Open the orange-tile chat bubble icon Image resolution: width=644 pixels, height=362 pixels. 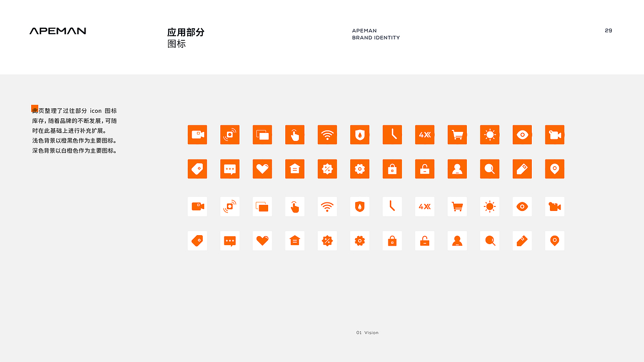point(230,169)
